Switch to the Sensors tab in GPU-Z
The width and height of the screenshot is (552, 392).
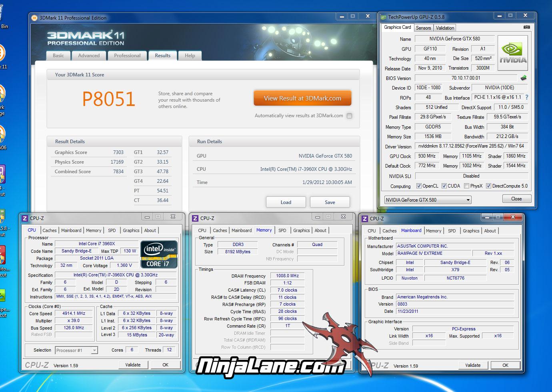[423, 28]
